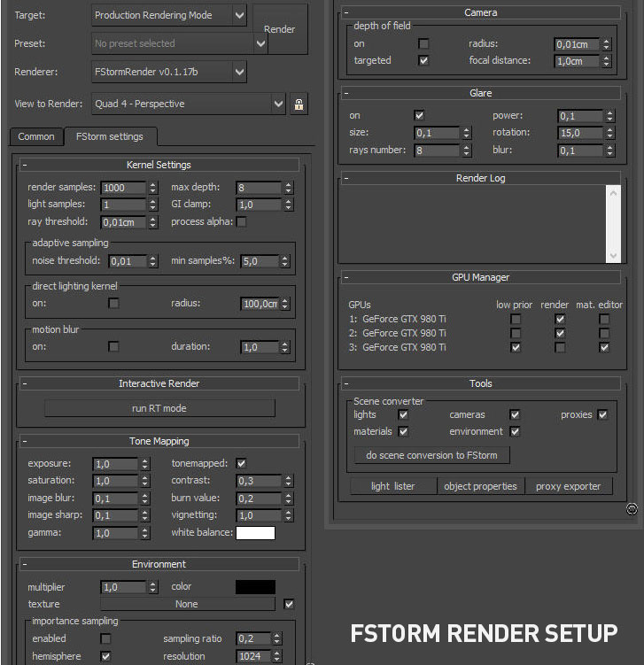Click the Render Log scroll up arrow
Image resolution: width=644 pixels, height=665 pixels.
coord(614,193)
